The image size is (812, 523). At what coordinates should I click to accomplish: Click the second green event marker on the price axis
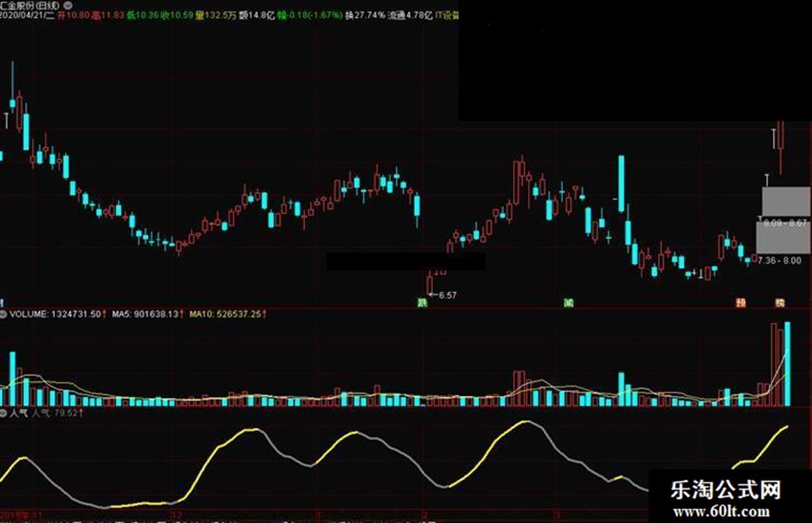pos(568,302)
